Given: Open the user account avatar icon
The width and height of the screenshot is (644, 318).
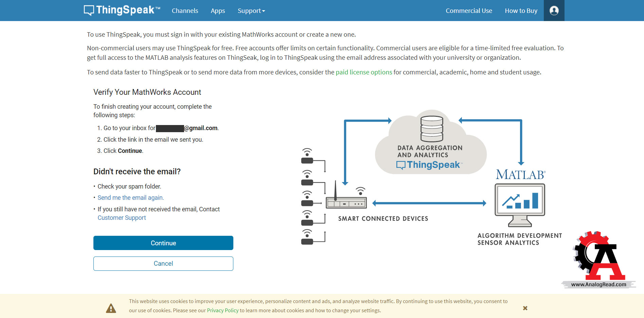Looking at the screenshot, I should (x=554, y=11).
